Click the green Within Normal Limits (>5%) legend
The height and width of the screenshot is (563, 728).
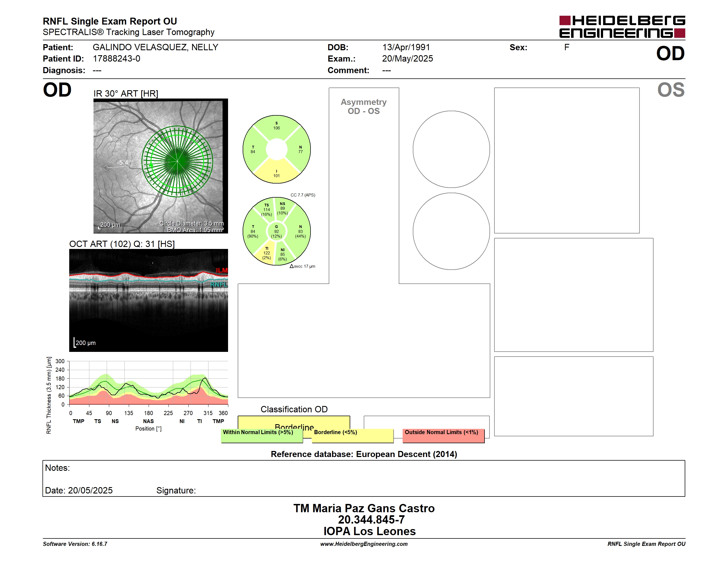coord(262,435)
